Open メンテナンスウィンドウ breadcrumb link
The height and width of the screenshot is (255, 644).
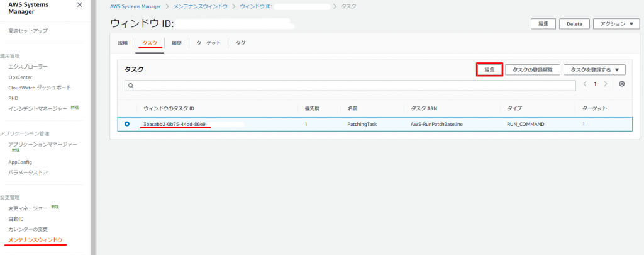[201, 6]
